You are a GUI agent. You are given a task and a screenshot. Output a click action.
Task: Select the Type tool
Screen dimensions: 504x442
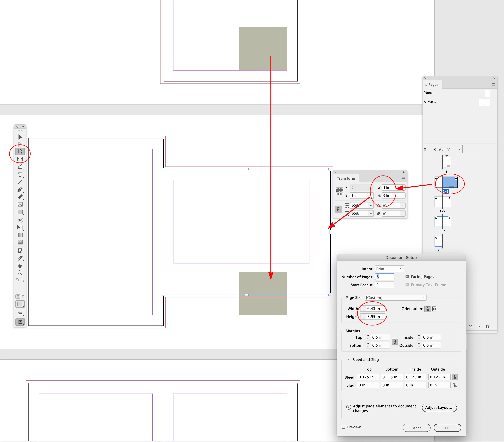pyautogui.click(x=20, y=175)
